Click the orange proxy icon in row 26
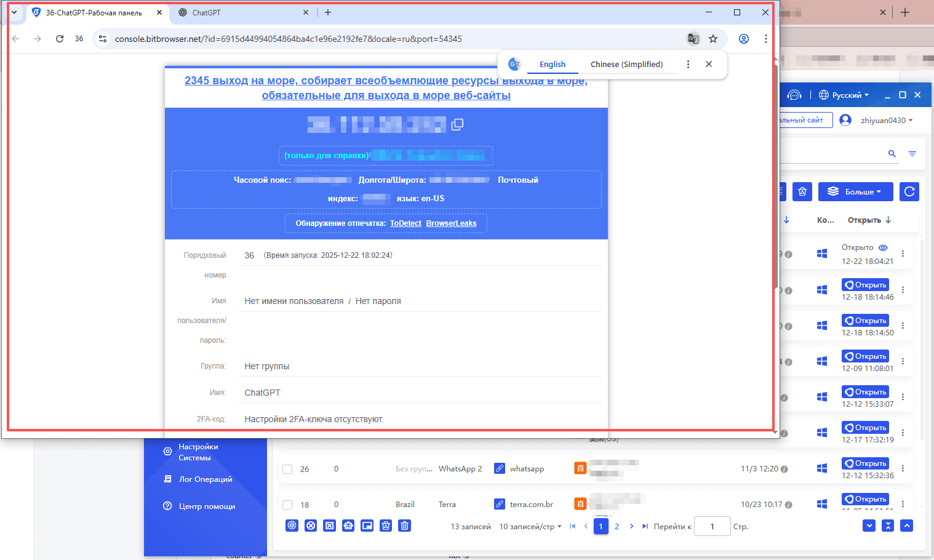 [580, 468]
